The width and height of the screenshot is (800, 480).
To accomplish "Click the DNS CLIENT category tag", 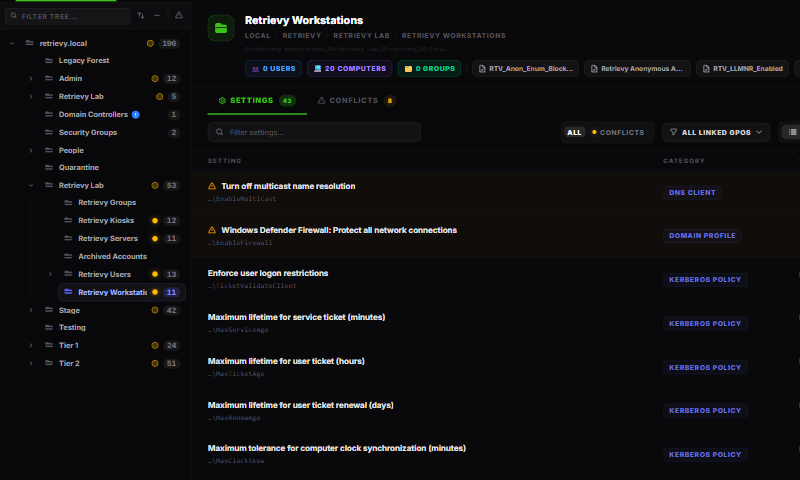I will (x=692, y=192).
